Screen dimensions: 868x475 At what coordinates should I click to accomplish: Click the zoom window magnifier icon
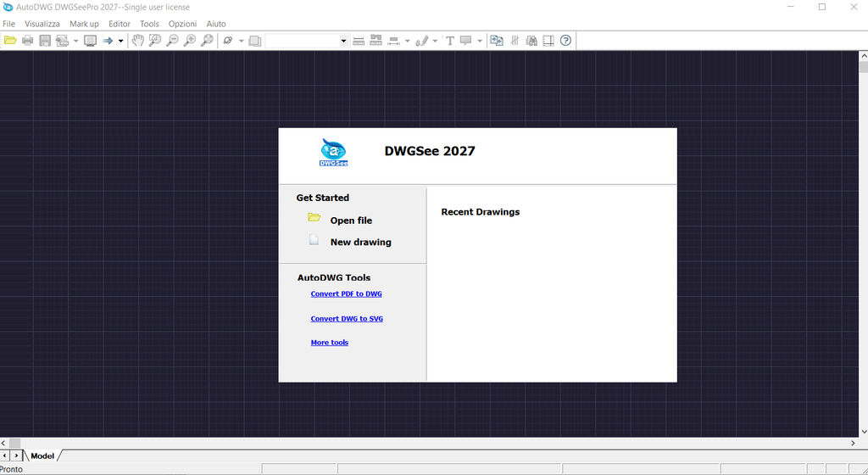pyautogui.click(x=155, y=41)
